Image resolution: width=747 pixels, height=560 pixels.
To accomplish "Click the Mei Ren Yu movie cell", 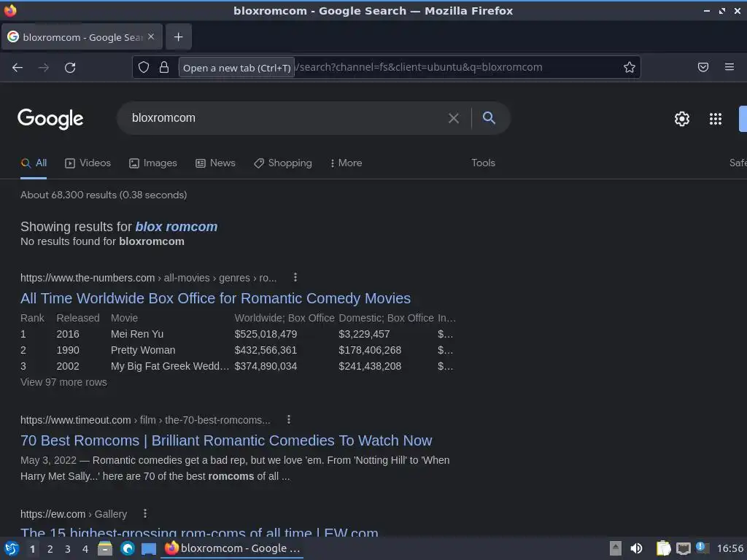I will coord(137,334).
